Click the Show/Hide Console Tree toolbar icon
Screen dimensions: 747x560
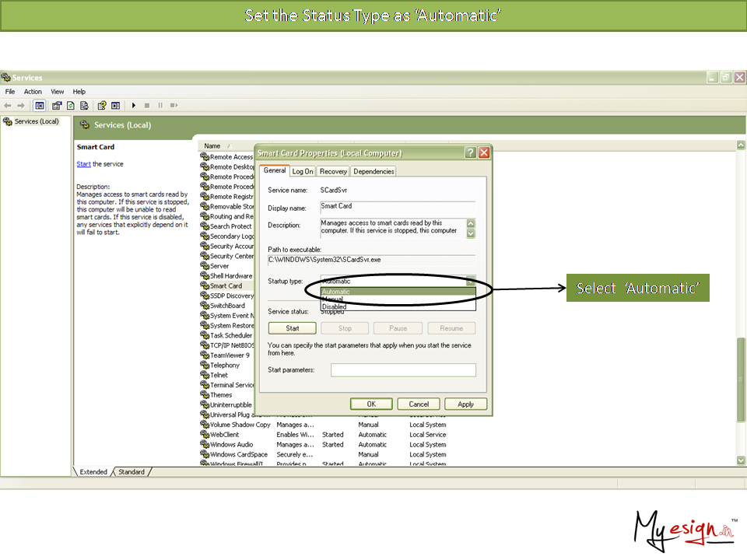click(40, 105)
